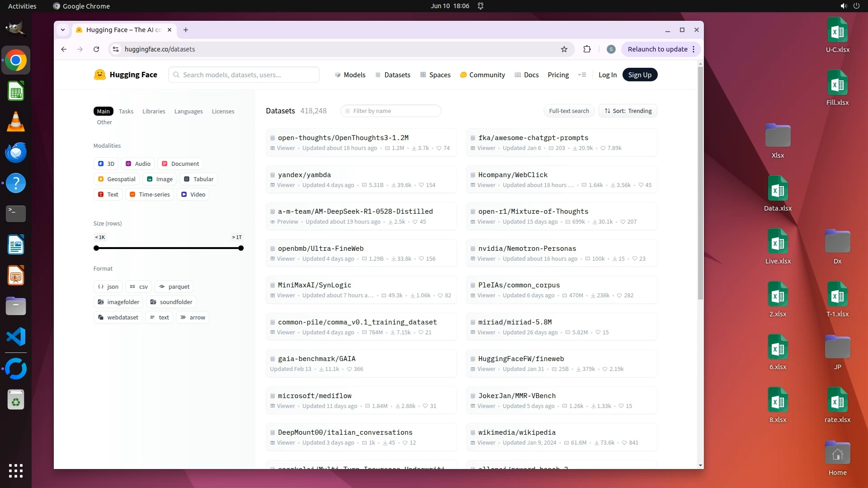Viewport: 868px width, 488px height.
Task: Enable the parquet format filter
Action: (174, 286)
